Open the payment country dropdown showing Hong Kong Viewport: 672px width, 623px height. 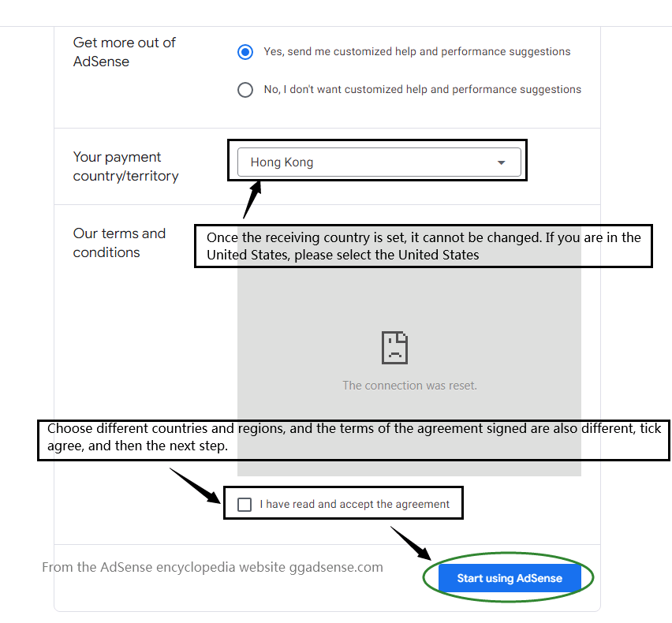[379, 162]
